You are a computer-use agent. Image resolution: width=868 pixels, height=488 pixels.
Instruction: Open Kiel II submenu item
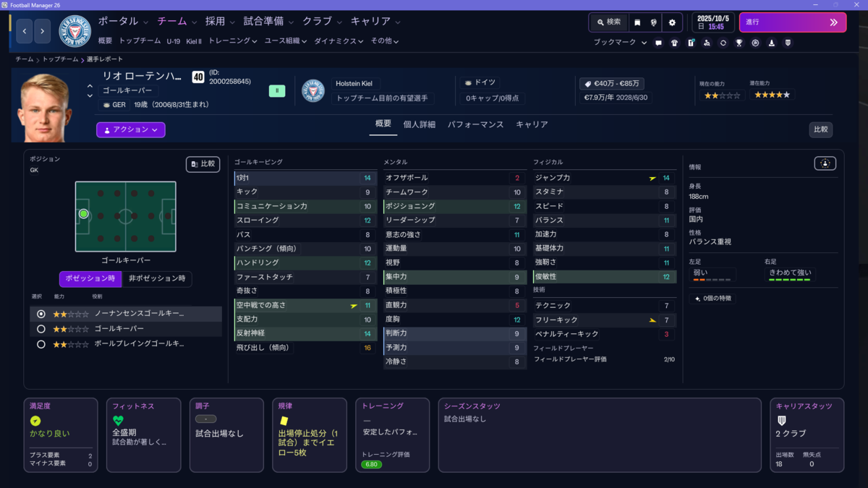coord(194,41)
